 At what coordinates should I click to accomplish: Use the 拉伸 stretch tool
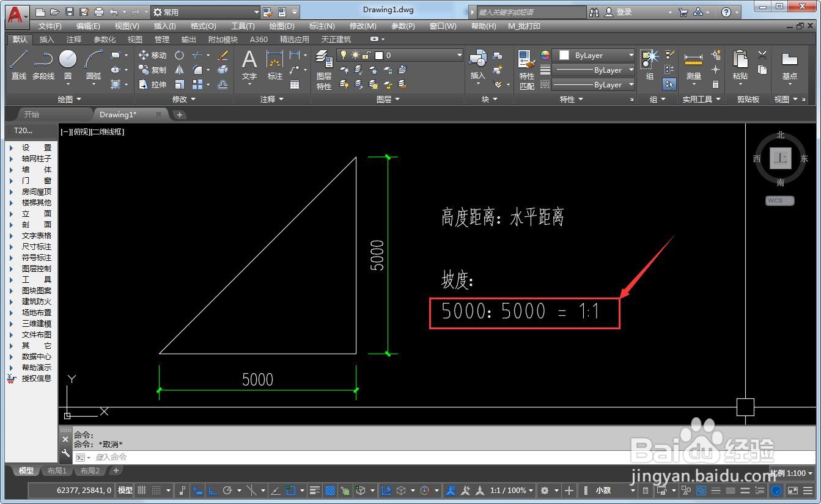152,84
